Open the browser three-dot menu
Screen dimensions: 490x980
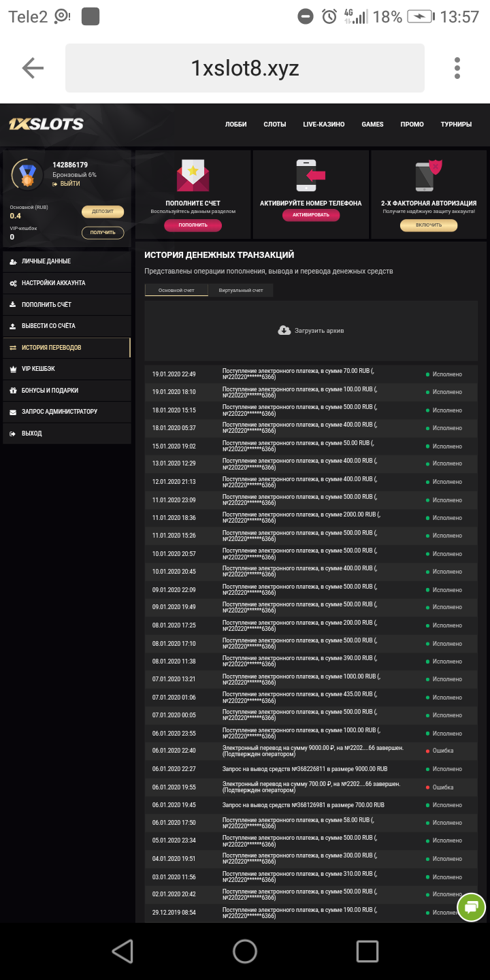point(457,68)
